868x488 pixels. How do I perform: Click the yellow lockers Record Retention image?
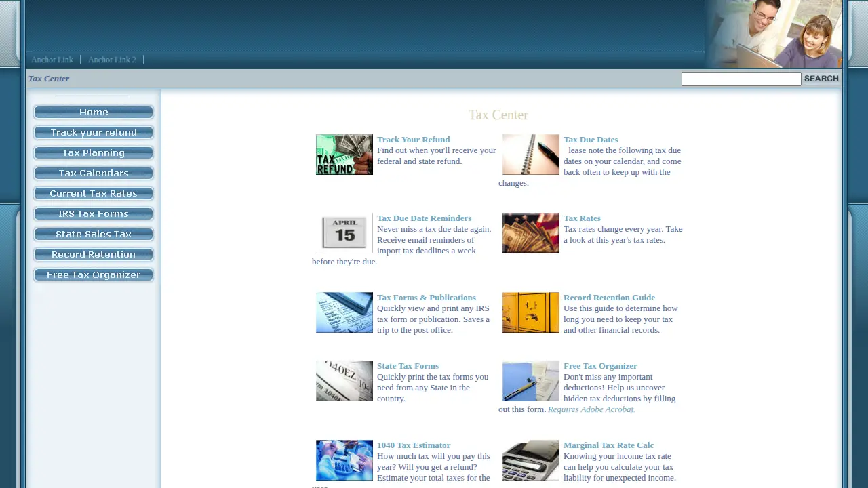pos(531,312)
